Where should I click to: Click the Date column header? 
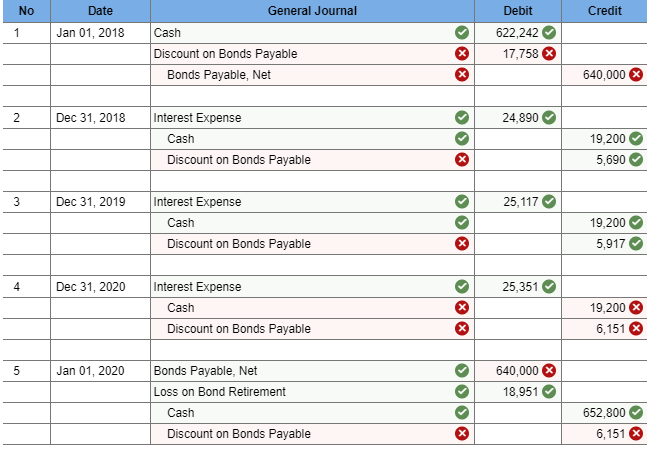(x=100, y=11)
